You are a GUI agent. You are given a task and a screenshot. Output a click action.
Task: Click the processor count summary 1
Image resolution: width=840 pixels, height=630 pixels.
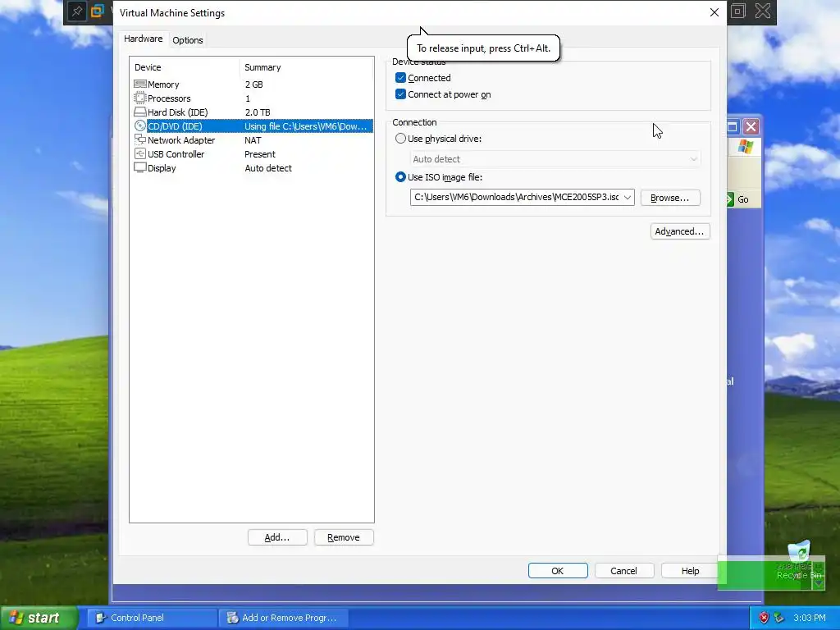(248, 98)
